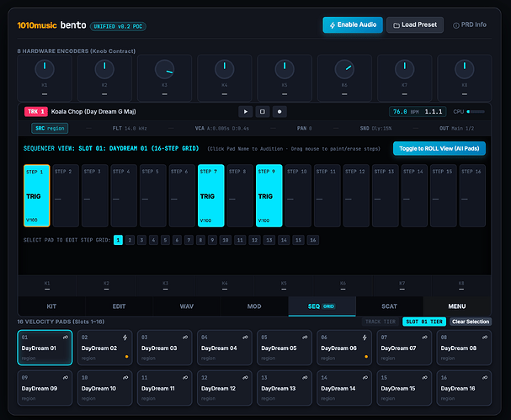Open the MOD tab
Screen dimensions: 511x420
click(x=254, y=306)
